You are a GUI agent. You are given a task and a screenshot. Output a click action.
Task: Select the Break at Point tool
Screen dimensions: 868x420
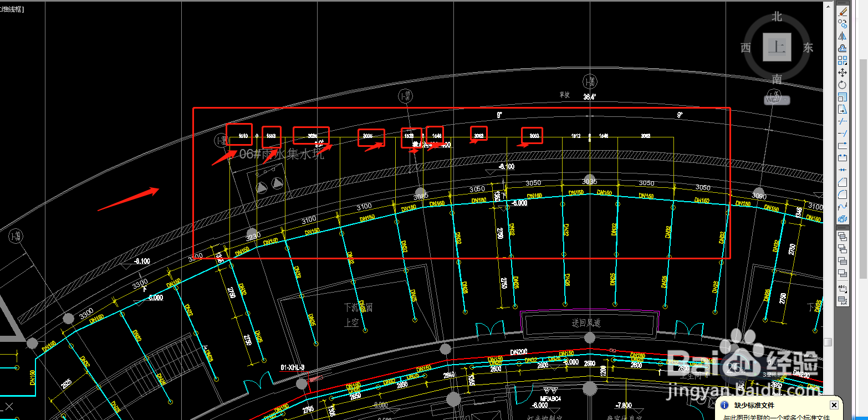843,145
